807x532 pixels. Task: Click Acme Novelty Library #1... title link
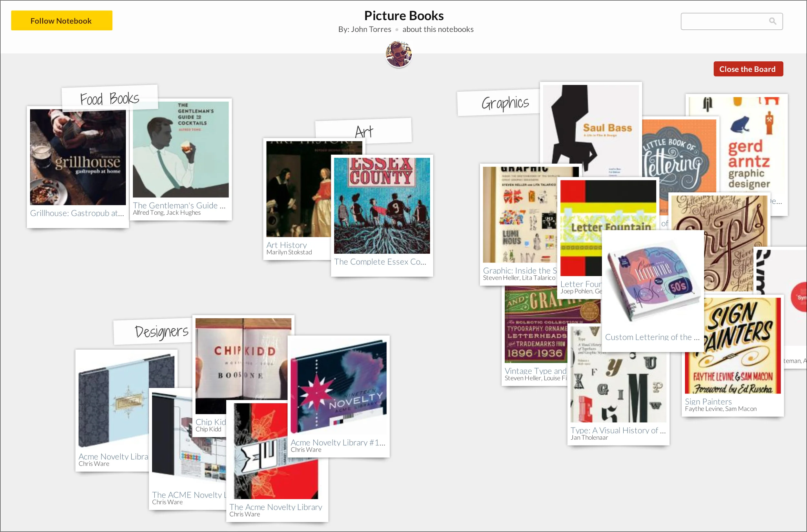[338, 443]
